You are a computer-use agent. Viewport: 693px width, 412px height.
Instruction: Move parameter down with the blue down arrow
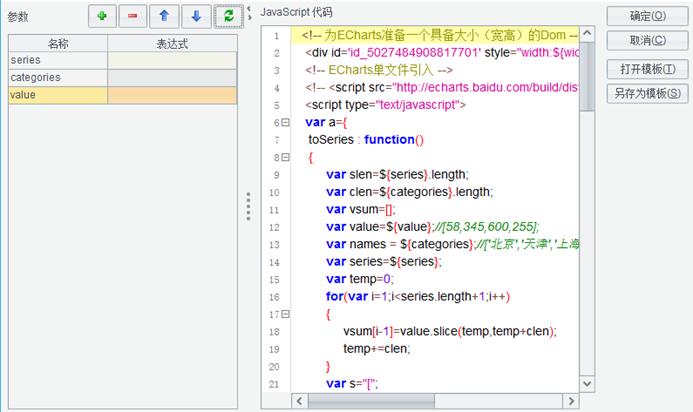click(196, 16)
